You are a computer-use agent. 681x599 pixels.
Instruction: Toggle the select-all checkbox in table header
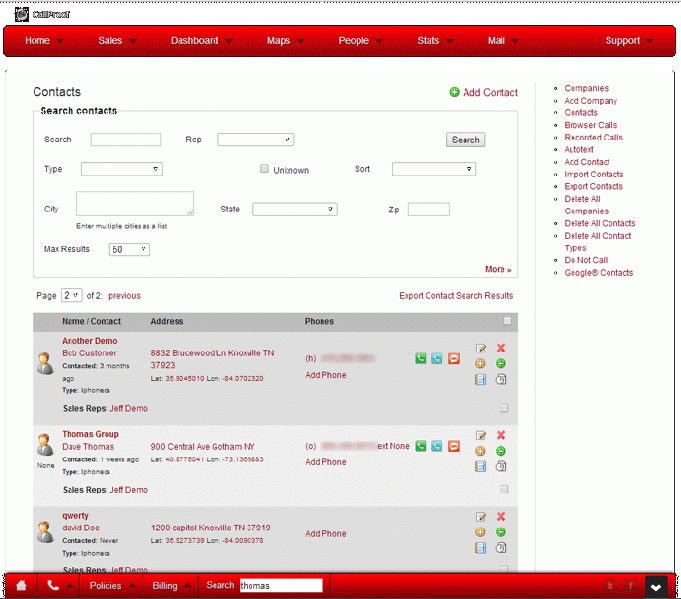pos(507,321)
